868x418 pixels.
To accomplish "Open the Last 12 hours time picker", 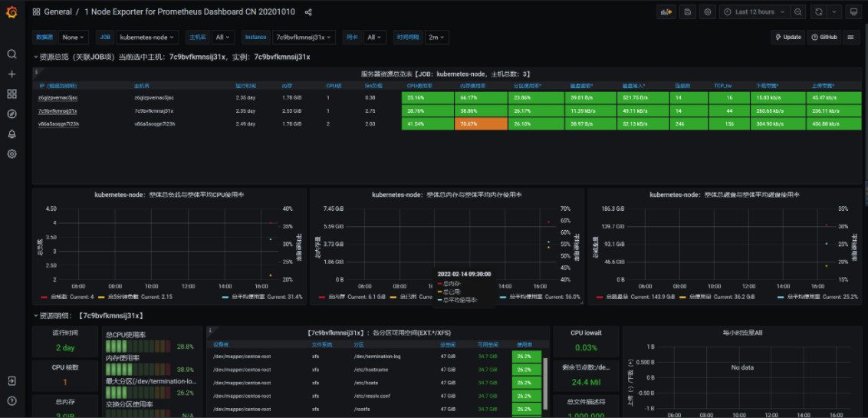I will [x=755, y=12].
